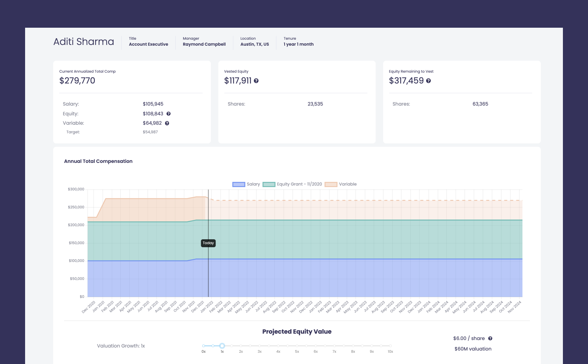The width and height of the screenshot is (588, 364).
Task: Click the $279,770 total comp figure
Action: pyautogui.click(x=77, y=81)
